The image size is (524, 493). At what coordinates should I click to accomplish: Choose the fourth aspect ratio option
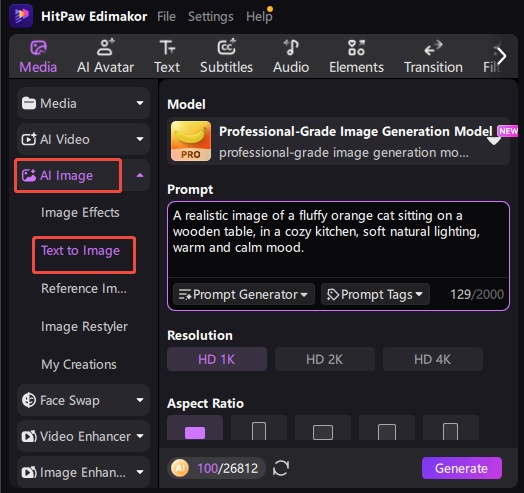tap(387, 428)
